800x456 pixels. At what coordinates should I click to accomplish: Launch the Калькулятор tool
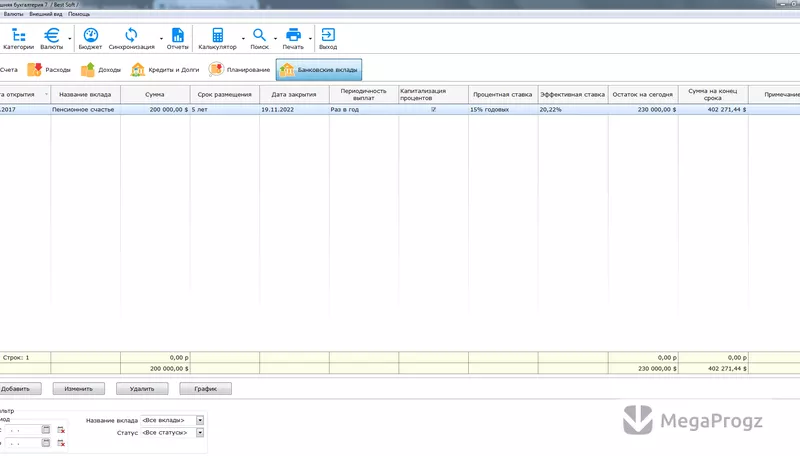[x=217, y=39]
